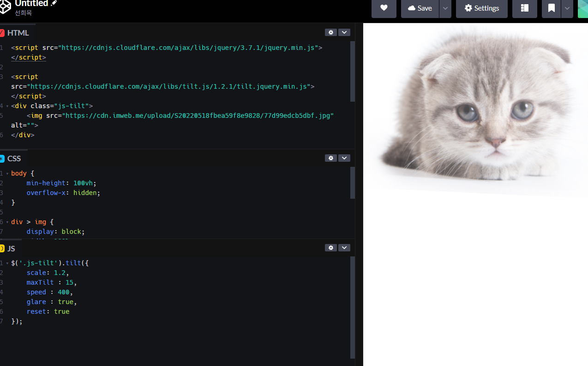The width and height of the screenshot is (588, 366).
Task: Click the '.js-tilt' selector string in JS
Action: point(38,263)
